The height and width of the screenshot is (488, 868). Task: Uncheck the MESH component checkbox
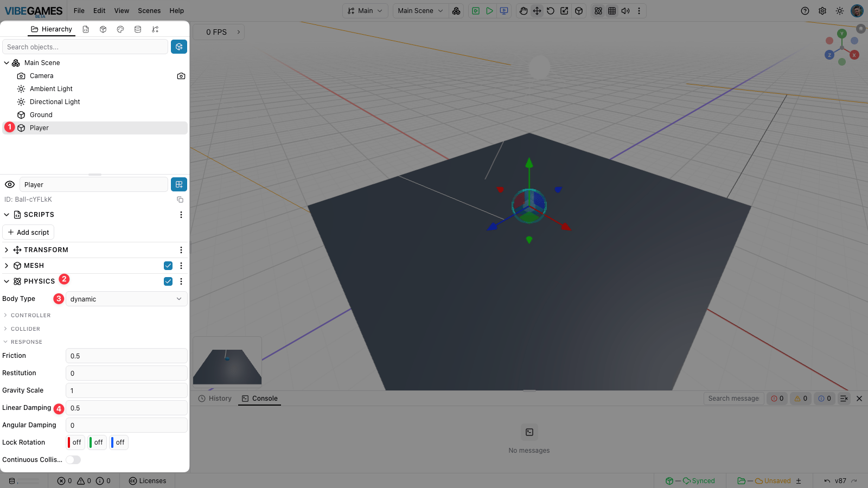click(x=168, y=266)
